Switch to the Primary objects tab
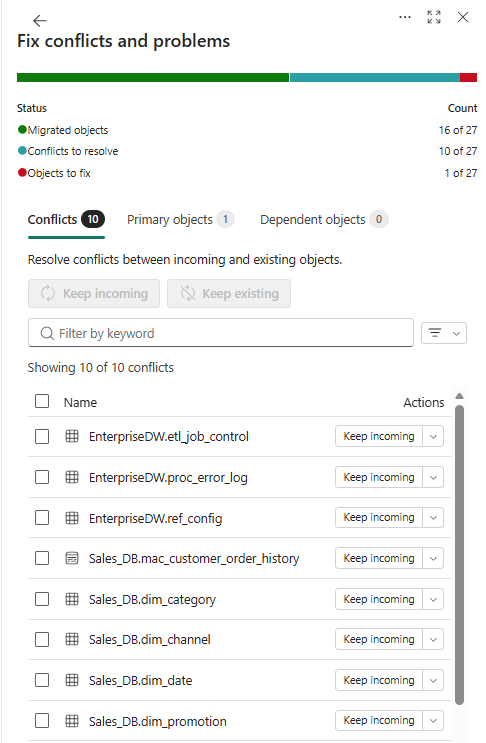 pos(180,219)
